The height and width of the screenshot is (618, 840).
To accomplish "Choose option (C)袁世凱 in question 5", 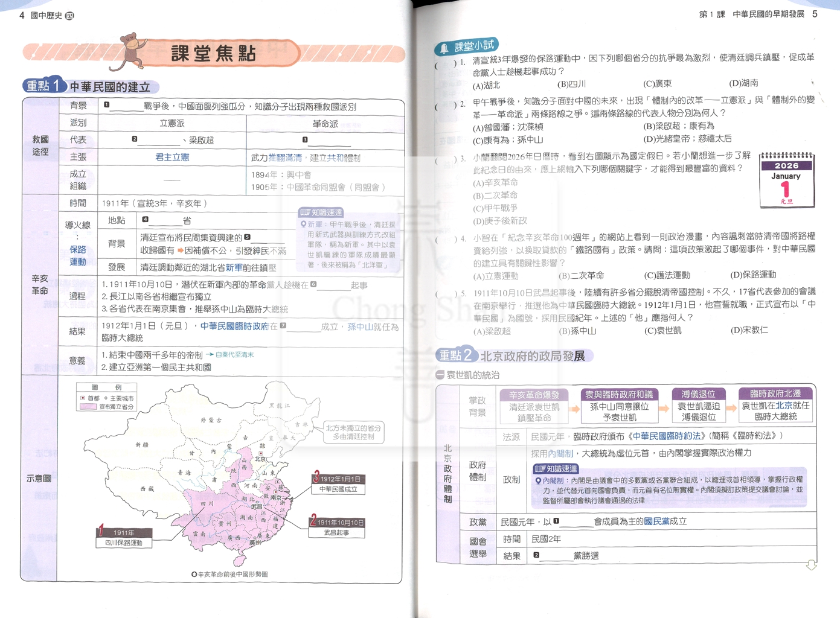I will (663, 331).
